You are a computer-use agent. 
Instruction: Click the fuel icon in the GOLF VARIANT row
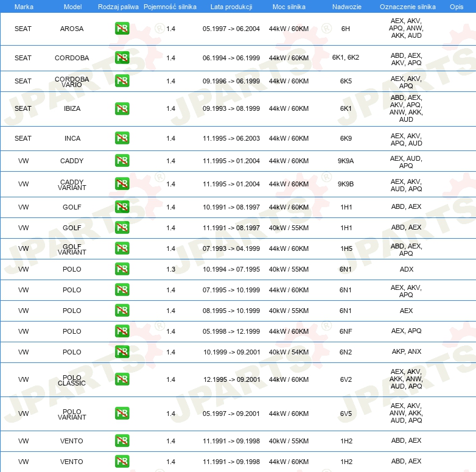point(122,248)
